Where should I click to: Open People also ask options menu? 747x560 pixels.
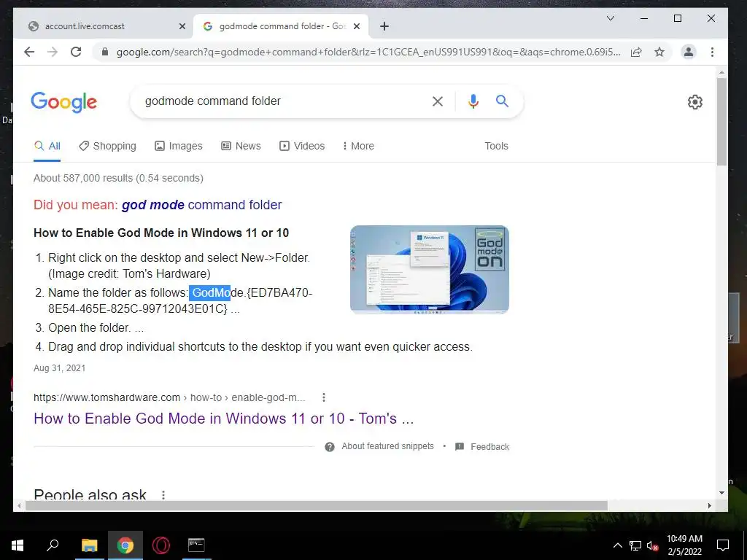tap(163, 495)
